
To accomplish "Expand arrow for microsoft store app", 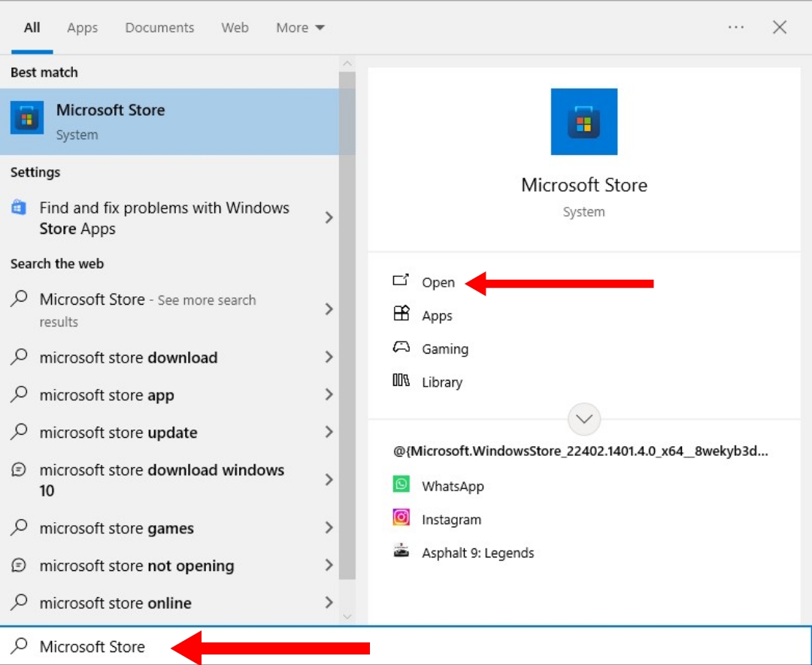I will [329, 394].
